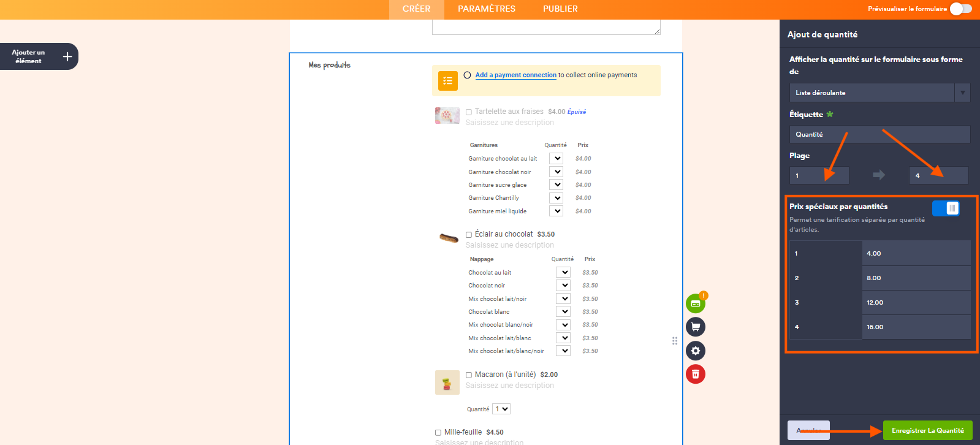Click the shopping cart icon

(696, 327)
